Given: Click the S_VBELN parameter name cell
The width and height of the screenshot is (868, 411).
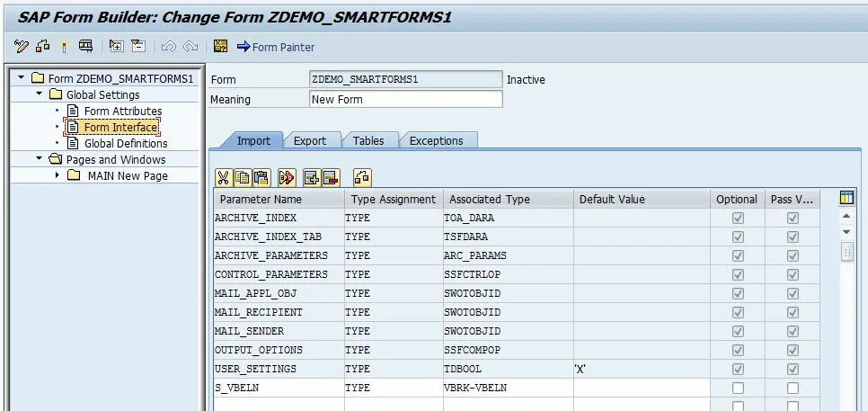Looking at the screenshot, I should (279, 388).
